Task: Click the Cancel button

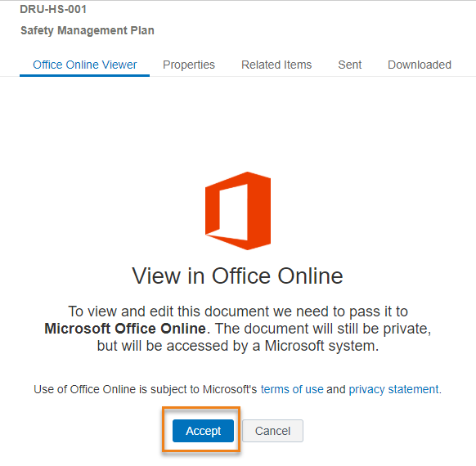Action: coord(272,431)
